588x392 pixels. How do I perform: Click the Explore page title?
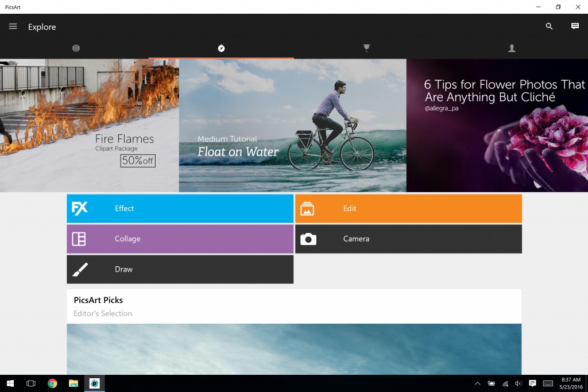pos(42,27)
